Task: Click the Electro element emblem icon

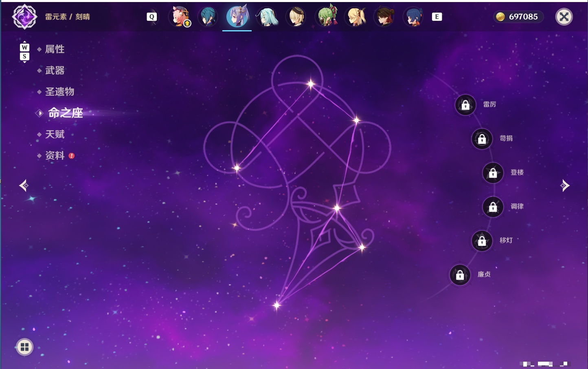Action: coord(24,17)
